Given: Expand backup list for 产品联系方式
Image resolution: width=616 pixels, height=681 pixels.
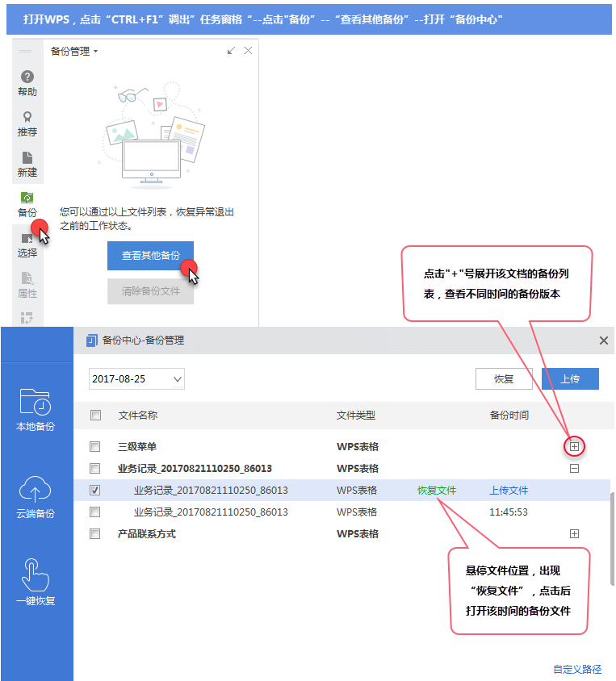Looking at the screenshot, I should tap(574, 534).
